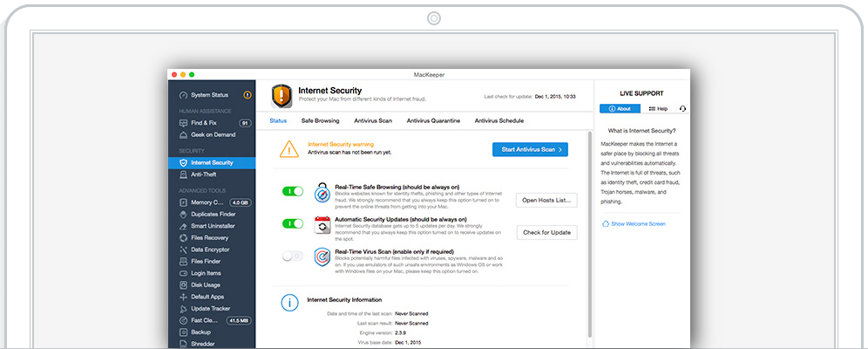Image resolution: width=868 pixels, height=349 pixels.
Task: Open Smart Uninstaller icon
Action: click(x=183, y=226)
